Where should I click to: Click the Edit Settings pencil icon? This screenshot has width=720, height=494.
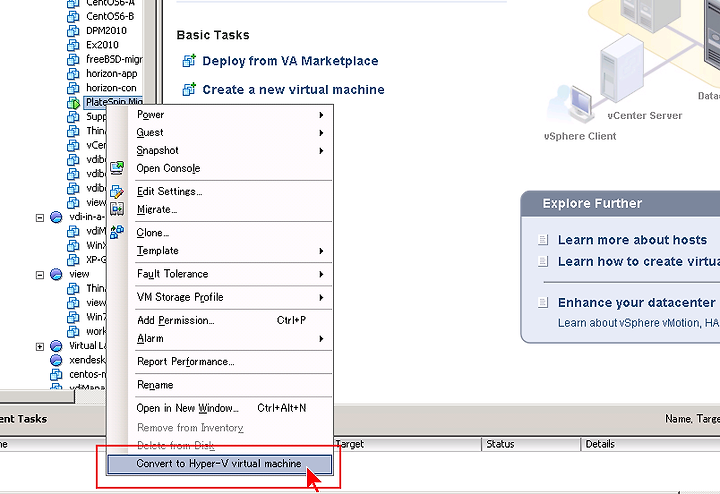pyautogui.click(x=117, y=191)
